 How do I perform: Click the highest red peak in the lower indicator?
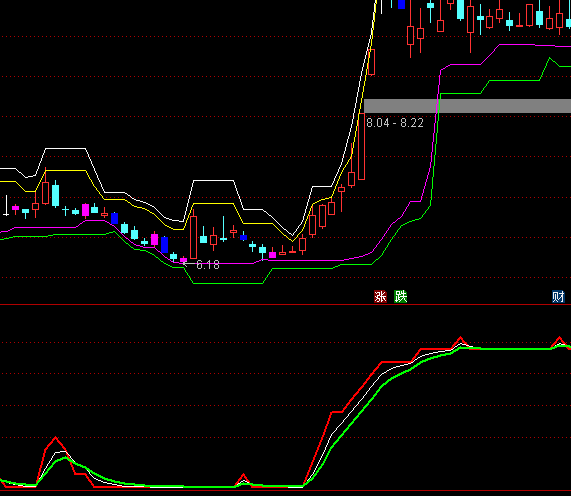[x=460, y=339]
